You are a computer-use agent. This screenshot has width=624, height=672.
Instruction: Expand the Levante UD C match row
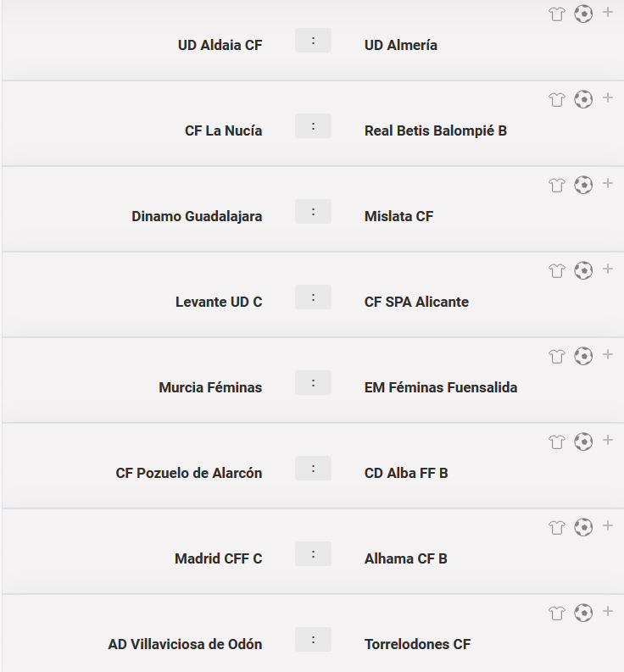pyautogui.click(x=608, y=269)
